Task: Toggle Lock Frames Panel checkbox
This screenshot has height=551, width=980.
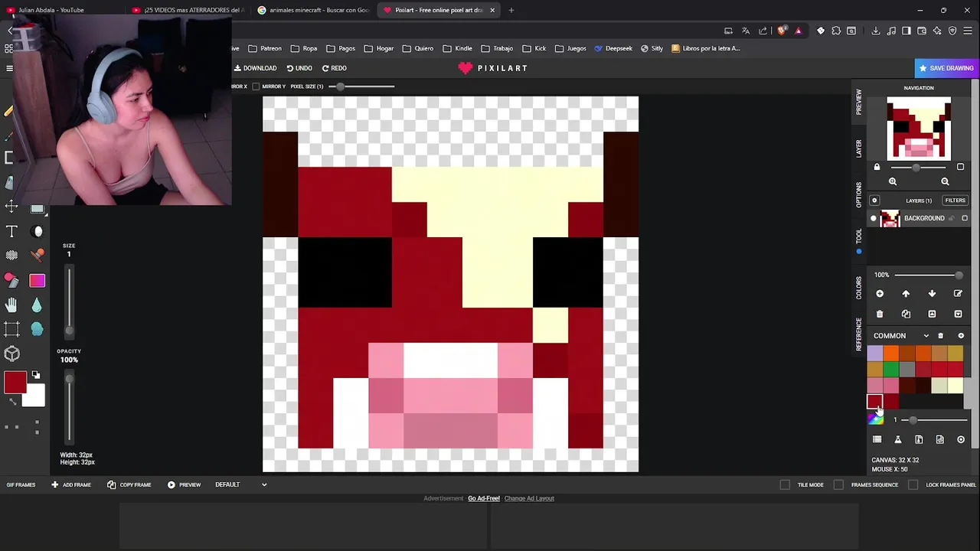Action: coord(913,484)
